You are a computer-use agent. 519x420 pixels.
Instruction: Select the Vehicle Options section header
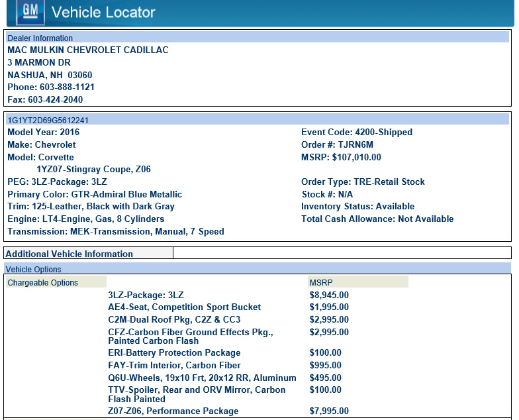pos(258,269)
